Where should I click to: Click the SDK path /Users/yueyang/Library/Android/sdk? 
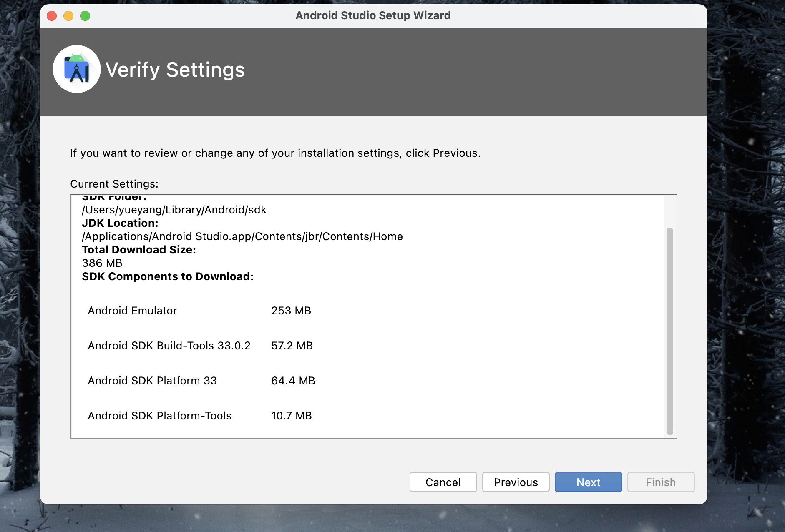[174, 210]
